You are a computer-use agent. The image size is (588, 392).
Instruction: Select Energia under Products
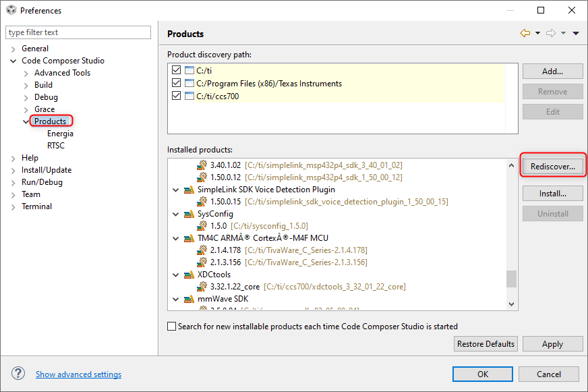(60, 134)
